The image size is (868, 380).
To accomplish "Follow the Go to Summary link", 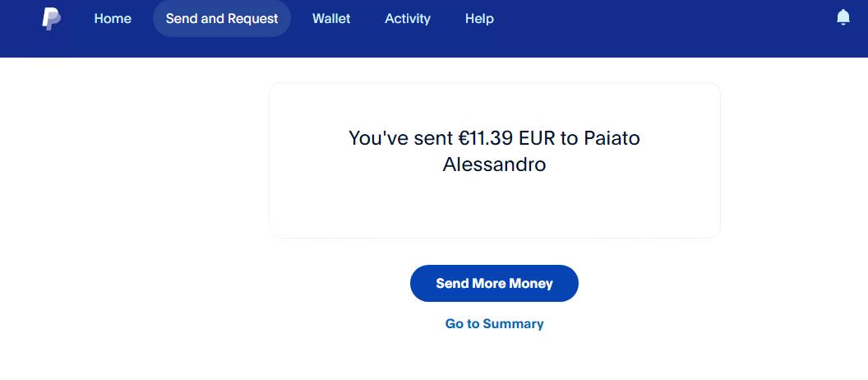I will (x=494, y=324).
